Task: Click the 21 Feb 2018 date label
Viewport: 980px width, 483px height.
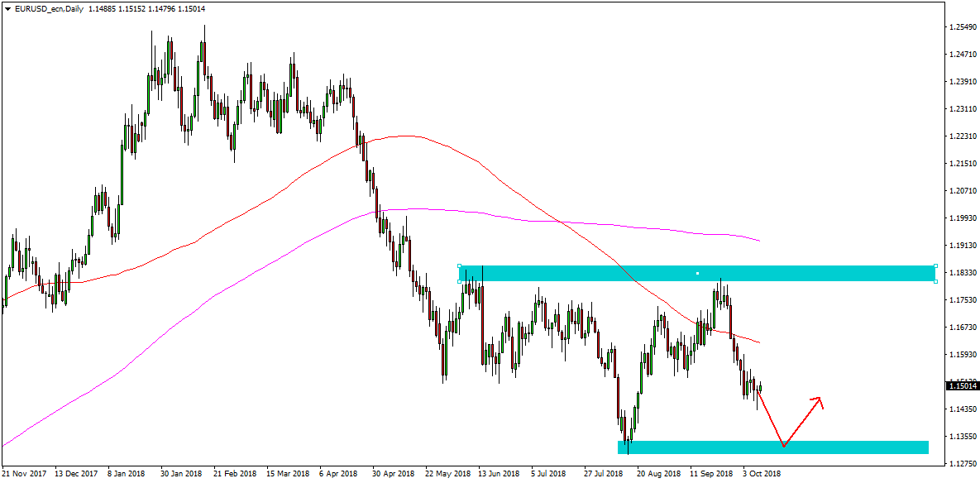Action: click(234, 474)
